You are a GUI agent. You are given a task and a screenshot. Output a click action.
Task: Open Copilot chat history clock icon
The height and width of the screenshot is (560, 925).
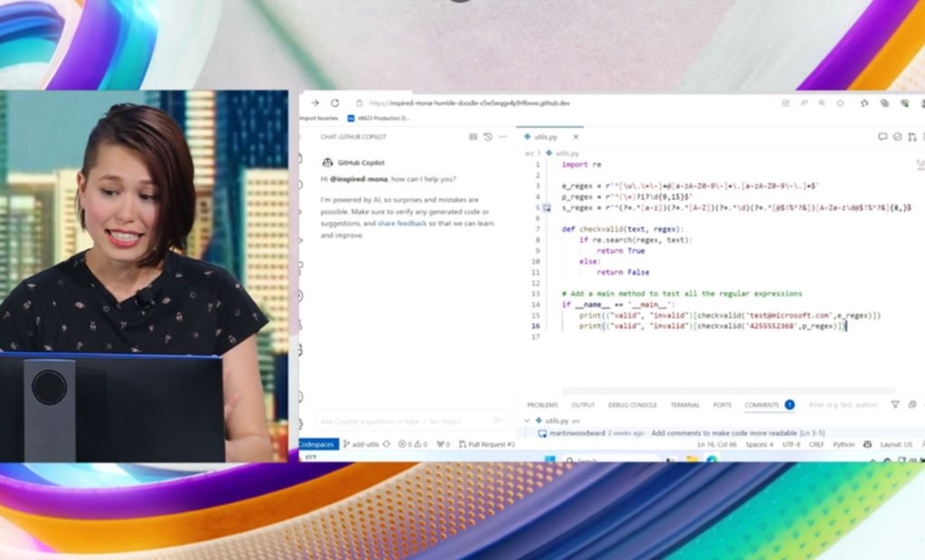point(488,137)
